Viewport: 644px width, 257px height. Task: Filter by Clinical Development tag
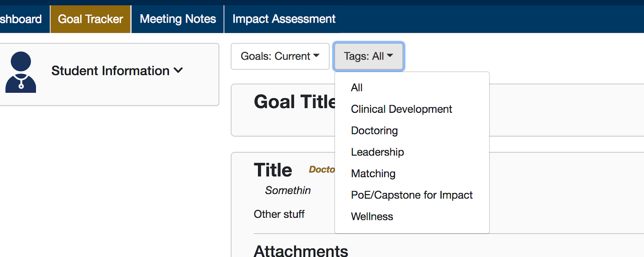pyautogui.click(x=401, y=109)
